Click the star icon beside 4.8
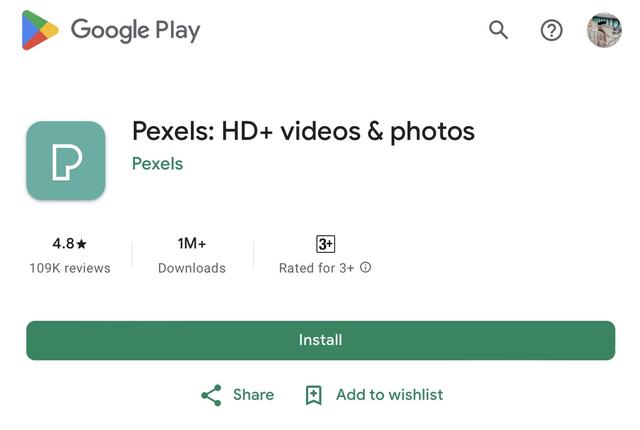Viewport: 640px width, 430px height. coord(82,244)
